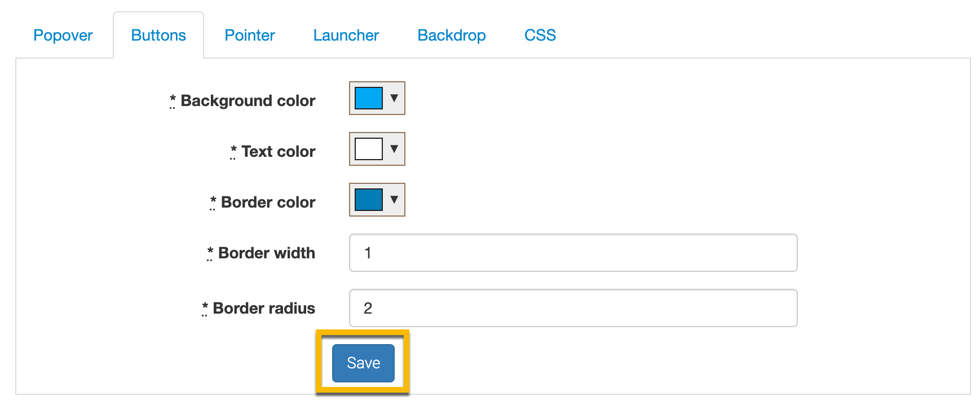Screen dimensions: 980x405
Task: Focus the Border radius input field
Action: pyautogui.click(x=573, y=308)
